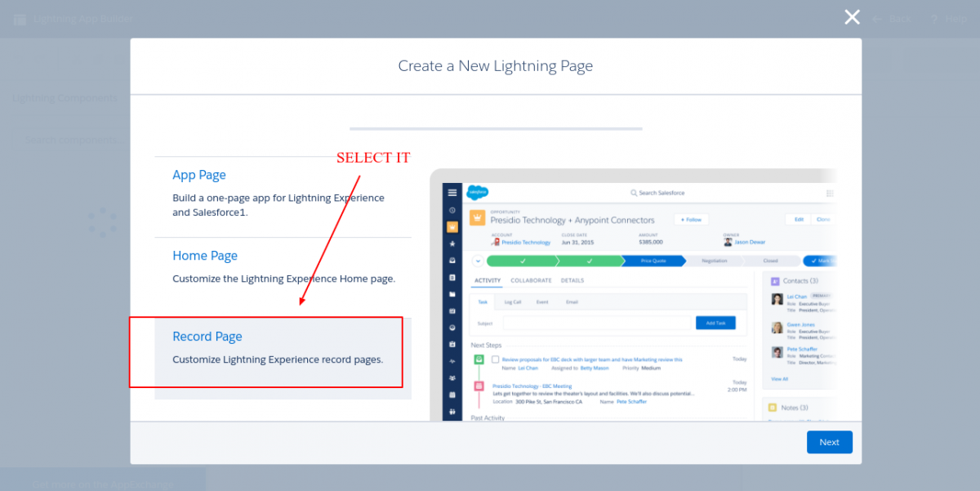The width and height of the screenshot is (980, 491).
Task: Open the Gwen Jones contact link
Action: point(800,324)
